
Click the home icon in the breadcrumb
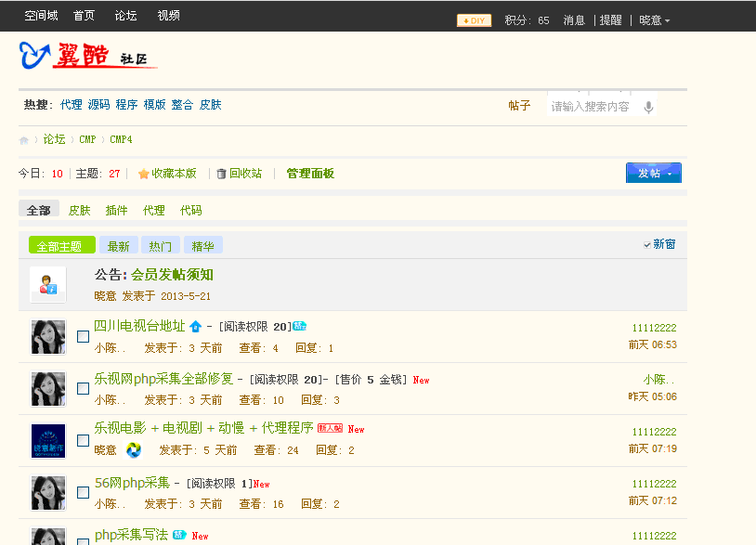23,139
